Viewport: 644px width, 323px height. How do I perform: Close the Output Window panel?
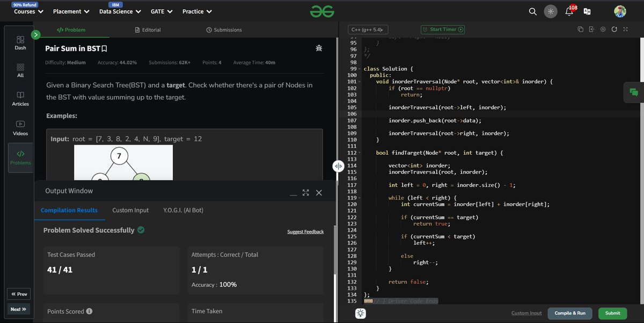click(x=319, y=192)
